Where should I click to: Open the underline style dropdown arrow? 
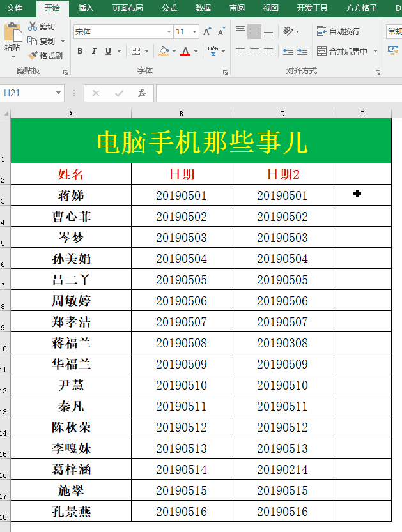(119, 51)
